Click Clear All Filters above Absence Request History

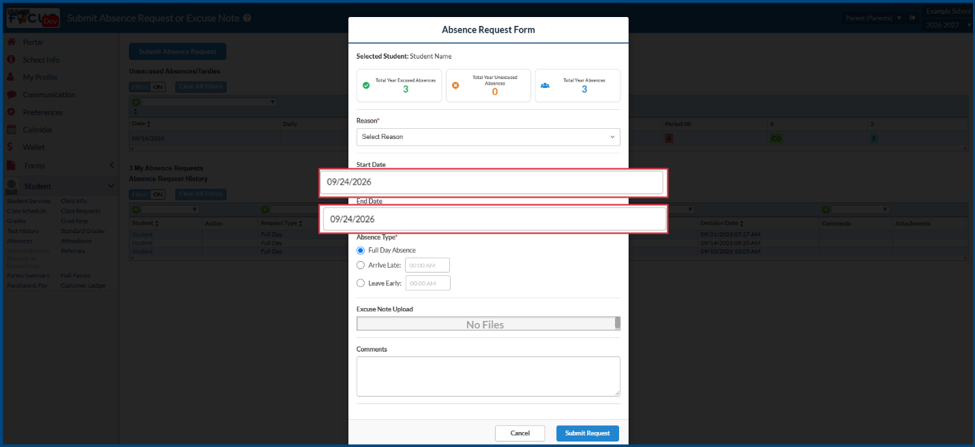coord(200,194)
